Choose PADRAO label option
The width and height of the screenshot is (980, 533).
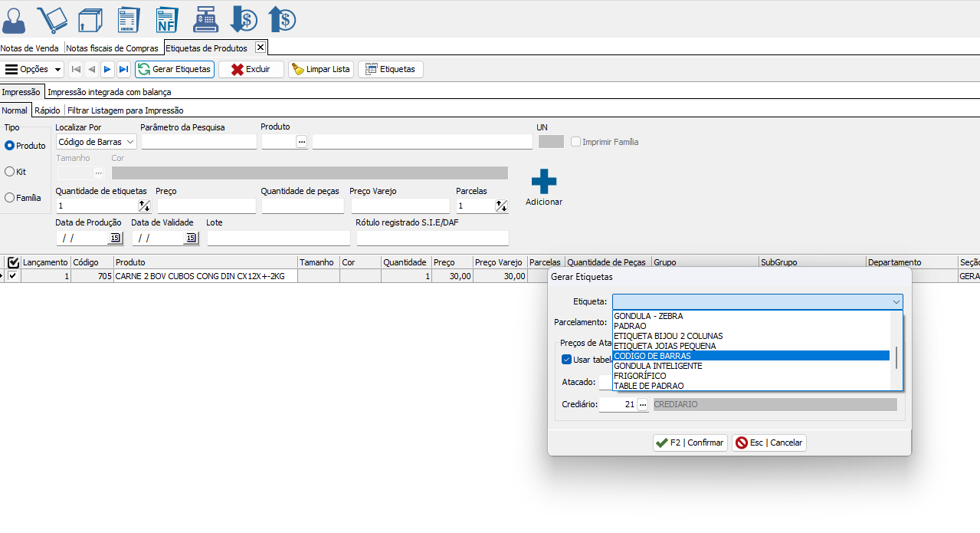pyautogui.click(x=751, y=326)
